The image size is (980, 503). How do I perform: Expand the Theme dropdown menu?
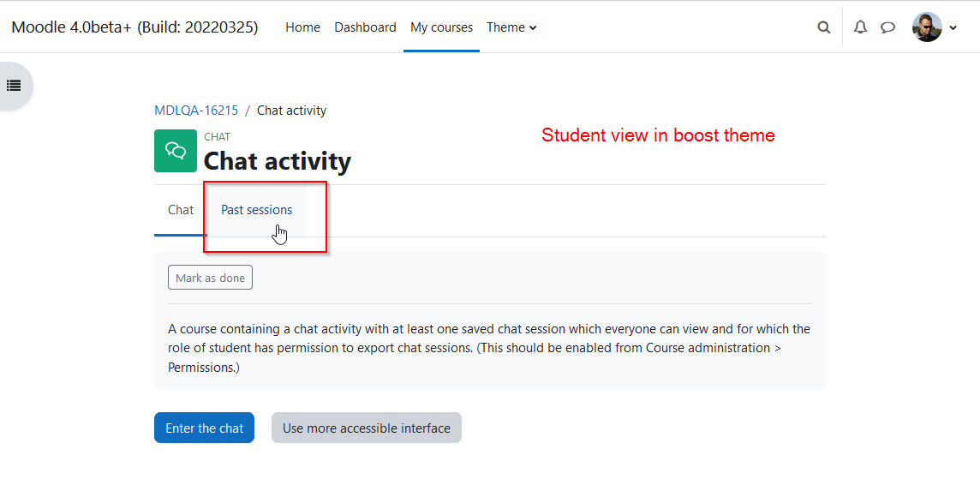point(511,27)
